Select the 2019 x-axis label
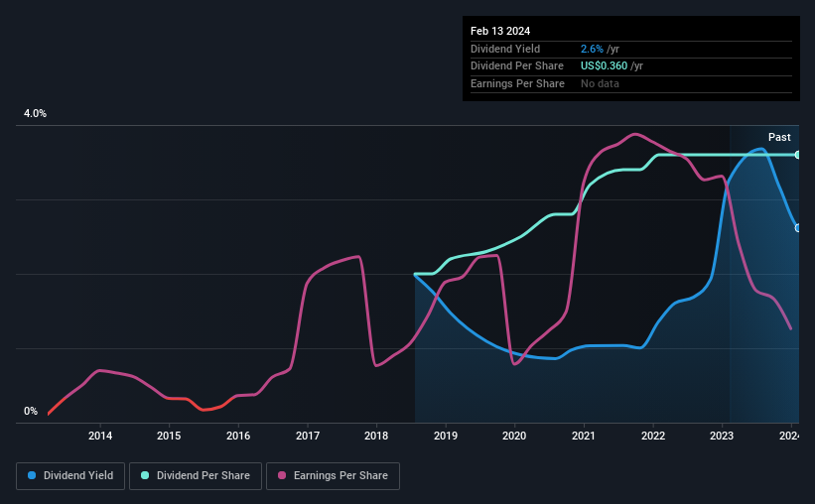Screen dimensions: 815x504 pos(446,436)
